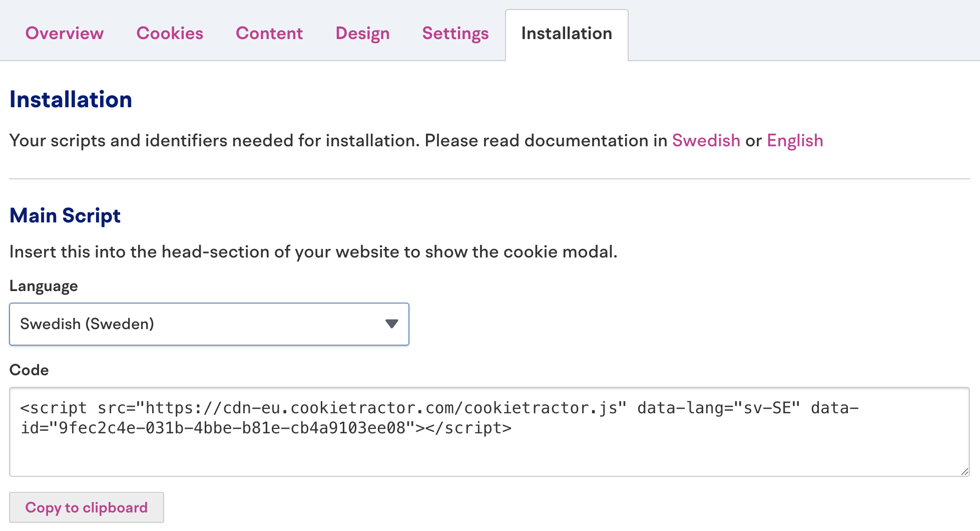The image size is (980, 531).
Task: Open the Swedish documentation link
Action: pos(706,141)
